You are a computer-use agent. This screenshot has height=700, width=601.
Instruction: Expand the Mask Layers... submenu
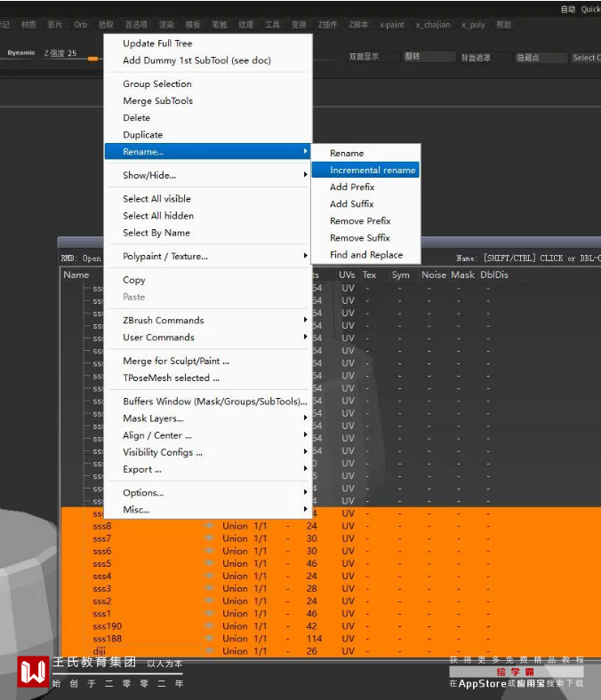pyautogui.click(x=207, y=418)
